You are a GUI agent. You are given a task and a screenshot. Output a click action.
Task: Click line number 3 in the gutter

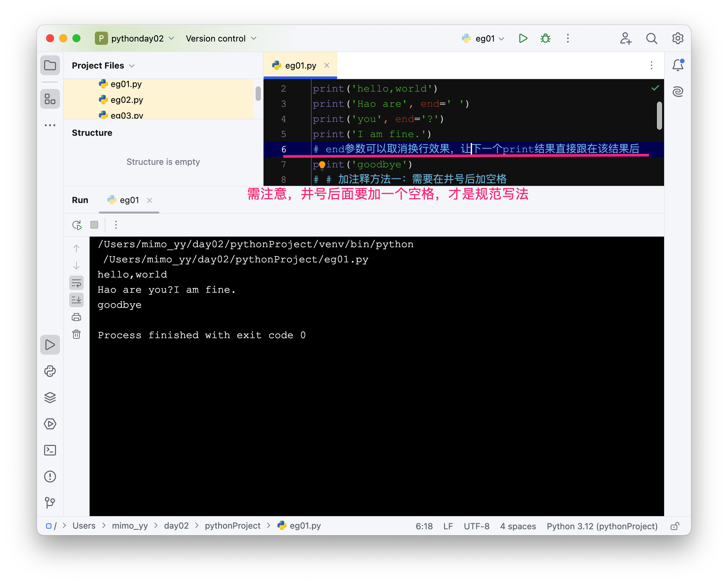tap(283, 104)
